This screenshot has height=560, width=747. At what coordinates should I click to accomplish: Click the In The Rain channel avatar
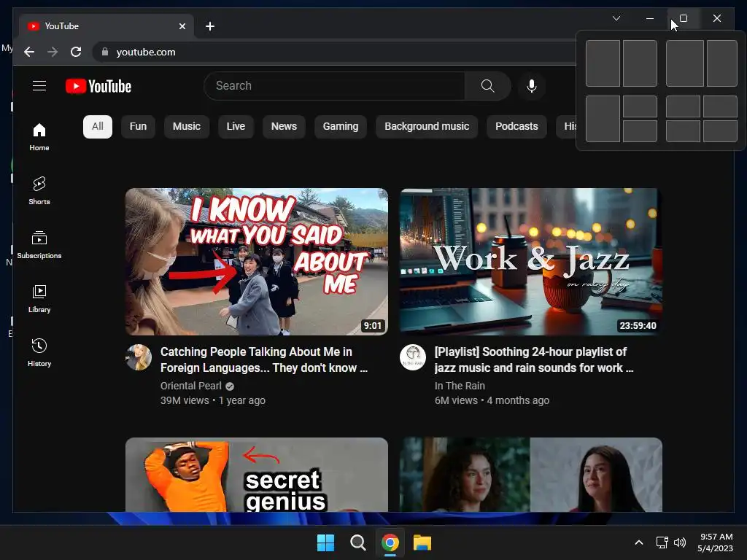(x=413, y=357)
